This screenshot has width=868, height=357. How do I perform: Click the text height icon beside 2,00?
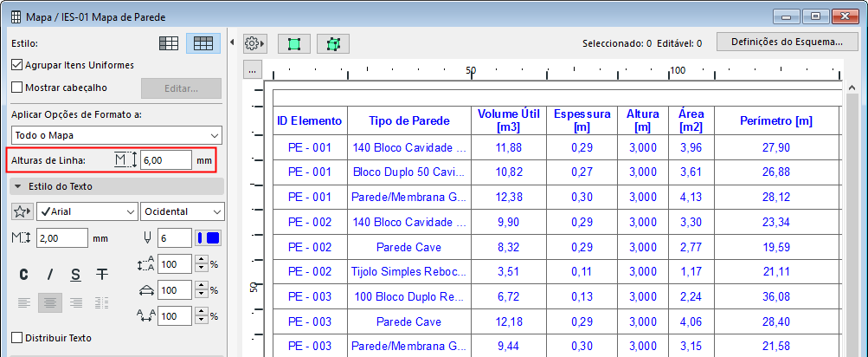point(22,239)
